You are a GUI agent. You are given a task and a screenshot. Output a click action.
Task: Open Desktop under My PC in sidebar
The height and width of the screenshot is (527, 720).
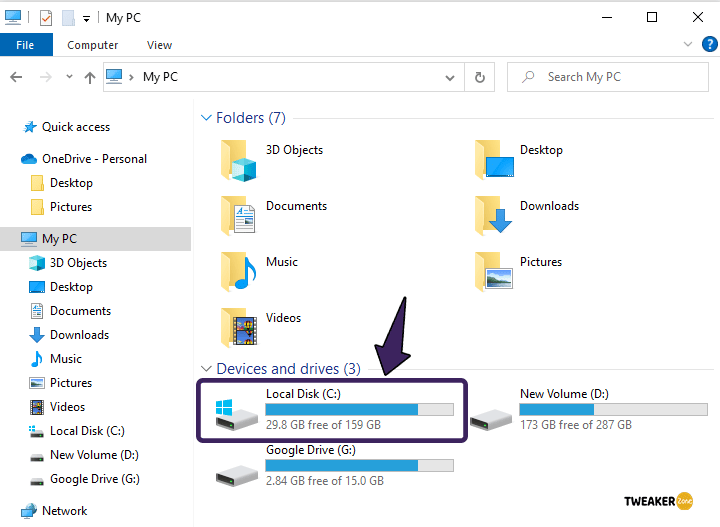(x=61, y=287)
